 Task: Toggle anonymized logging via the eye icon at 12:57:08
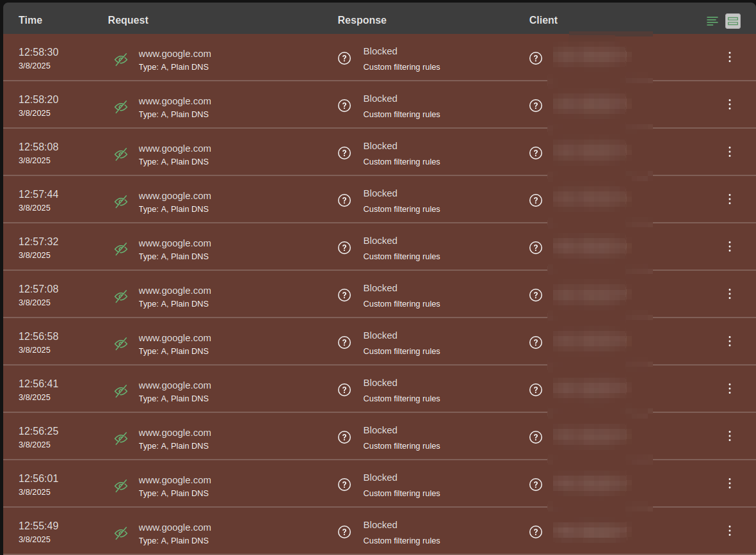pos(121,296)
